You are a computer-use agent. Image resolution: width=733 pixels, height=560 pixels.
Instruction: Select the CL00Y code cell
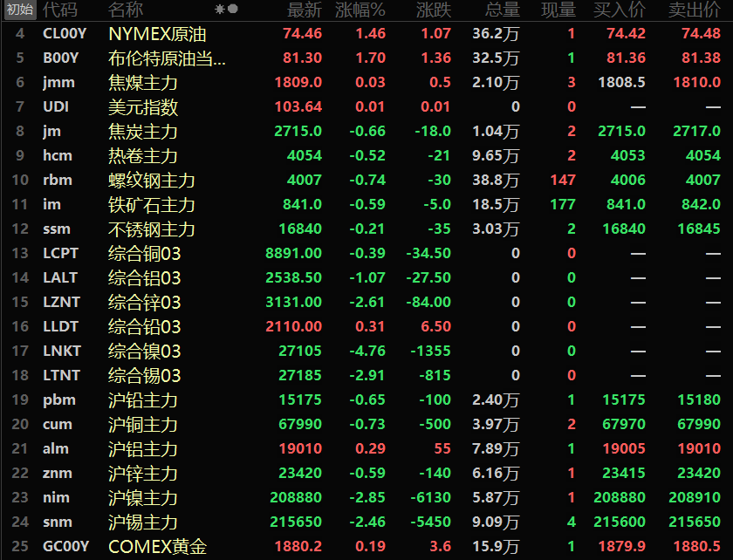65,34
